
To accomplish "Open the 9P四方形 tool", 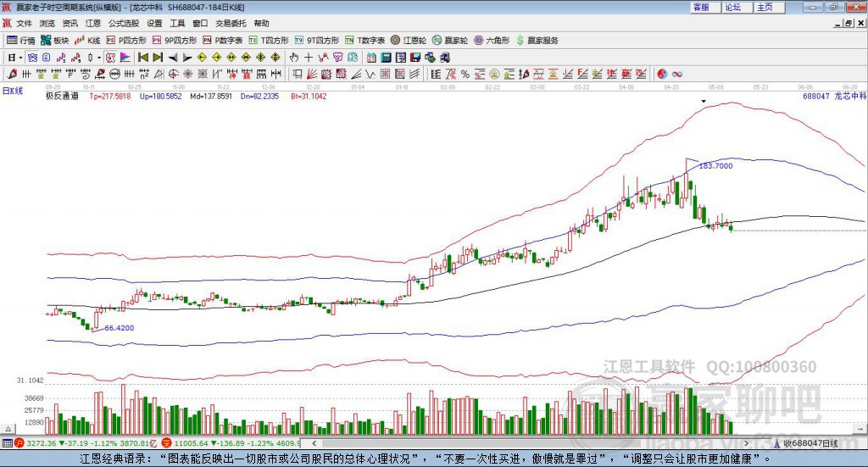I will [175, 41].
